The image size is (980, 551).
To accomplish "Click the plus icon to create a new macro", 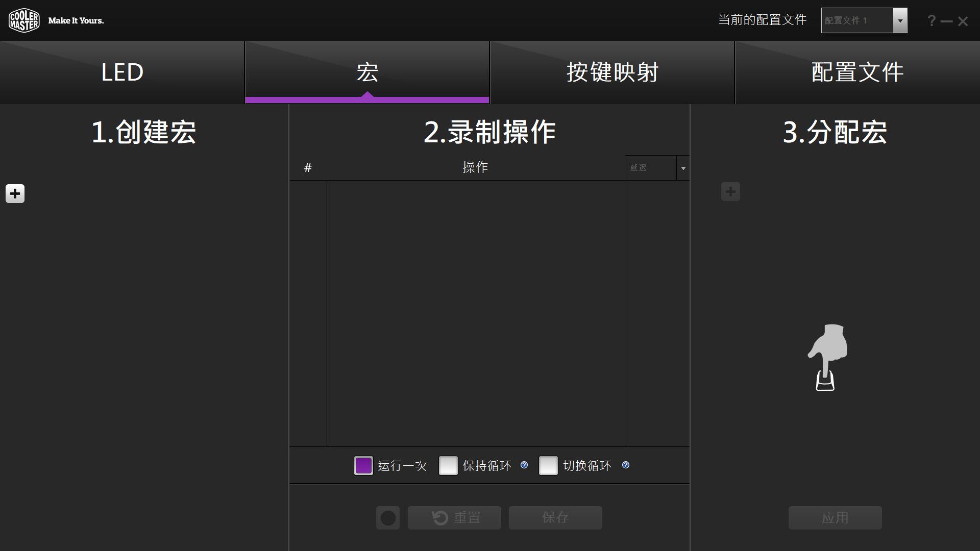I will [15, 193].
